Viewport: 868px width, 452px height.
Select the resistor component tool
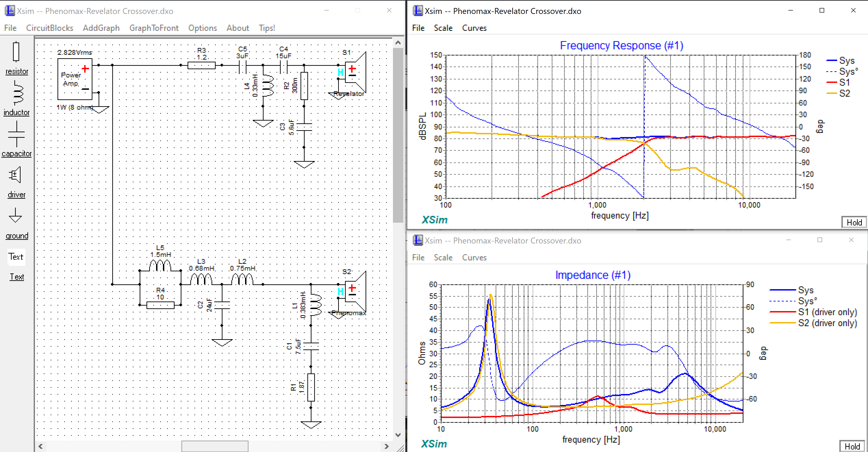(16, 52)
